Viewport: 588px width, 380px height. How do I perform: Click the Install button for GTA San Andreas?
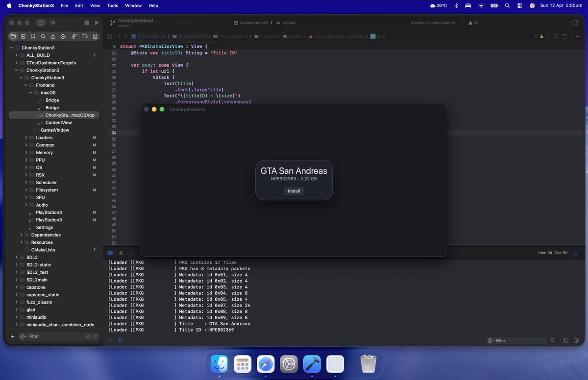point(294,191)
